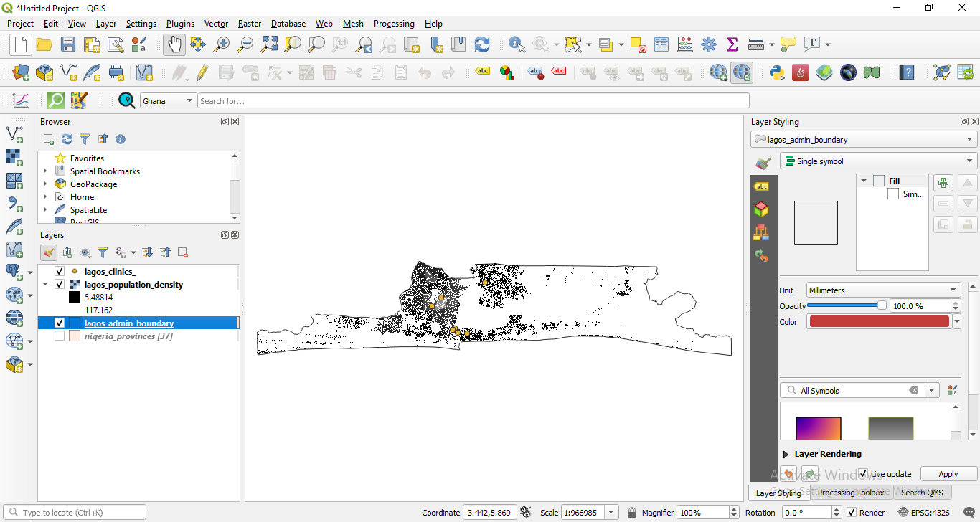
Task: Select the Identify Features tool
Action: click(517, 44)
